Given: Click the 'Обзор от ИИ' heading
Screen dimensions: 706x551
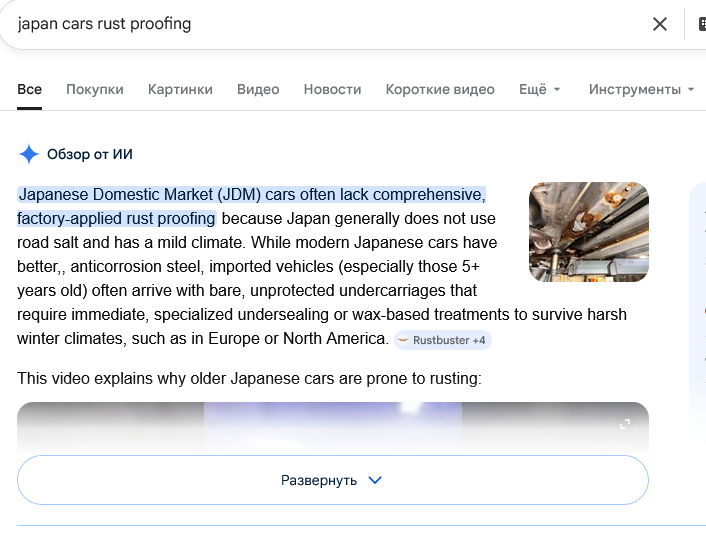Looking at the screenshot, I should (89, 154).
